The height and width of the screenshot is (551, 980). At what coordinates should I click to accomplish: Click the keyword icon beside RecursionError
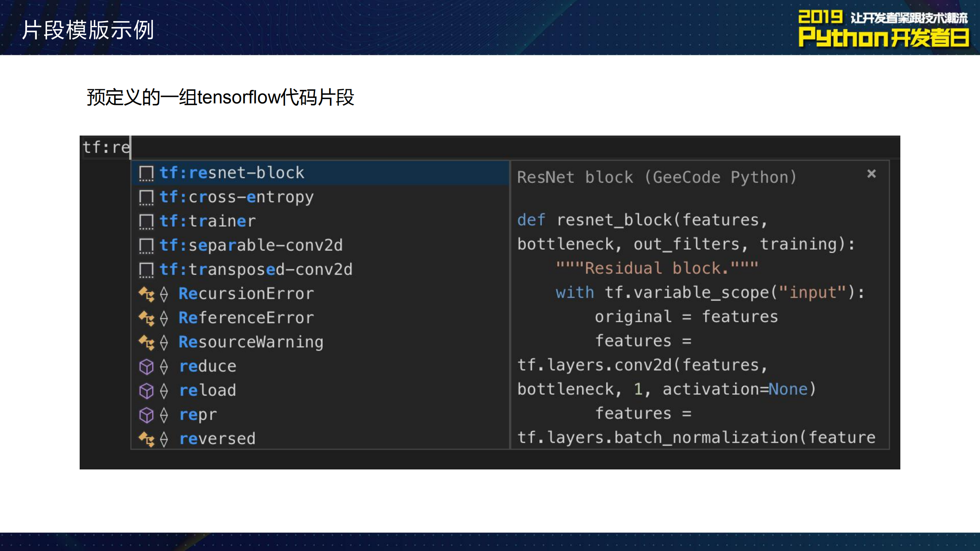click(147, 293)
